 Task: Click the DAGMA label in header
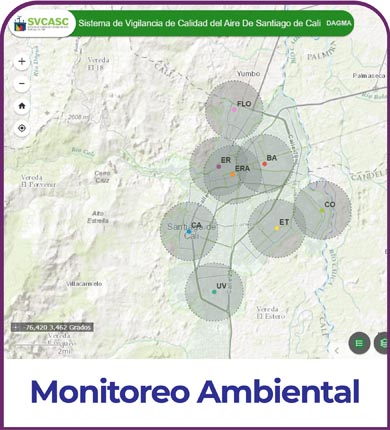(x=339, y=23)
